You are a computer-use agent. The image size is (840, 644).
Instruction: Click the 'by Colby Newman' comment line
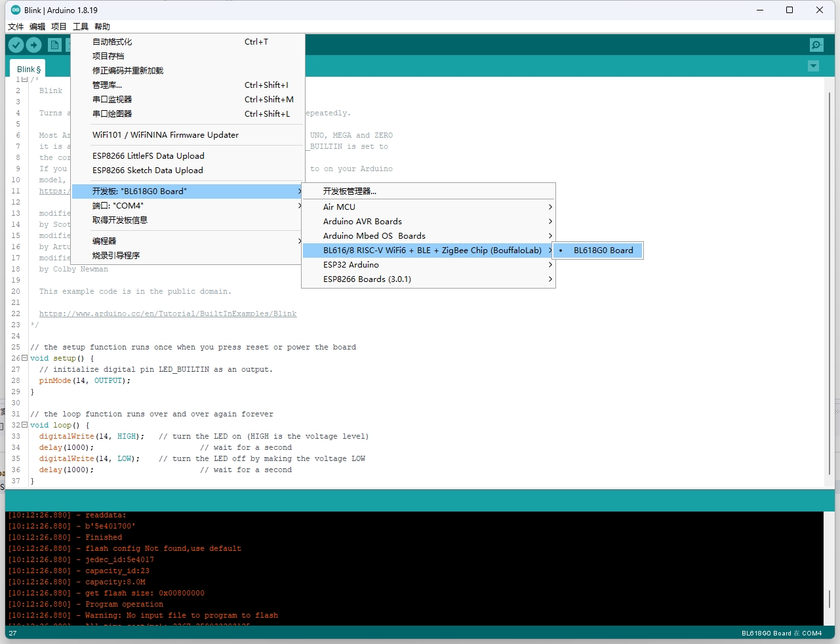tap(73, 269)
